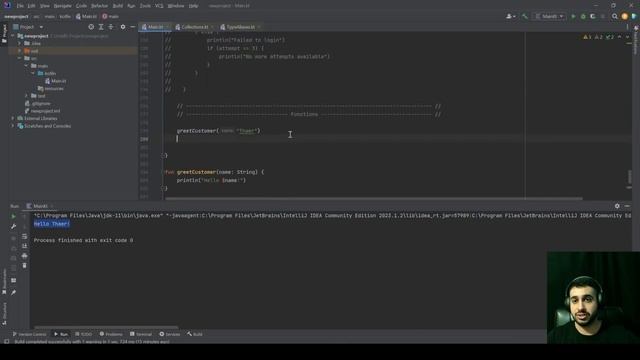Viewport: 640px width, 360px height.
Task: Open Search Everywhere magnifier icon
Action: [615, 16]
